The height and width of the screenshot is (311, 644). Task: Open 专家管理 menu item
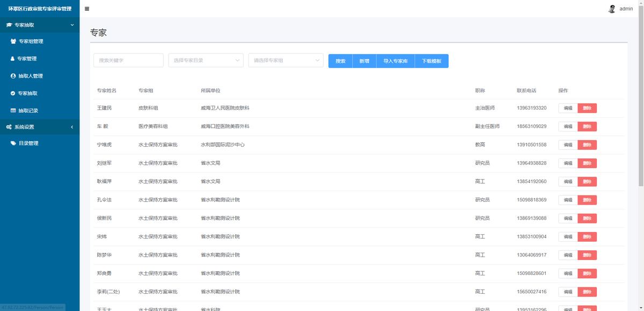40,59
